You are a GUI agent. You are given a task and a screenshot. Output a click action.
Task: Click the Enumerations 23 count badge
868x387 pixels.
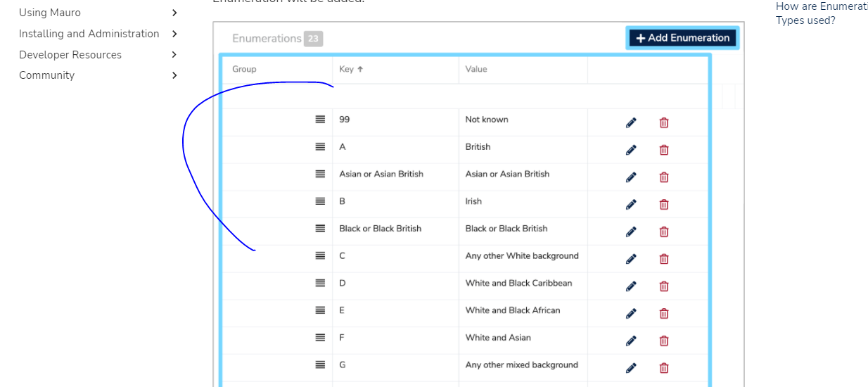tap(313, 39)
